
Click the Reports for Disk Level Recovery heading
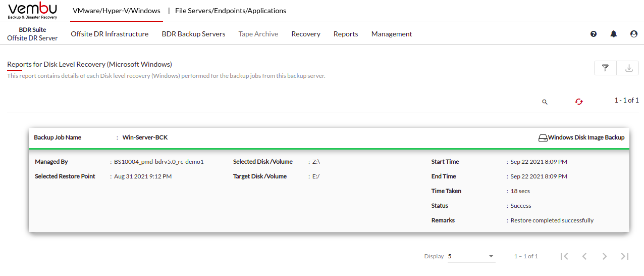click(x=89, y=64)
